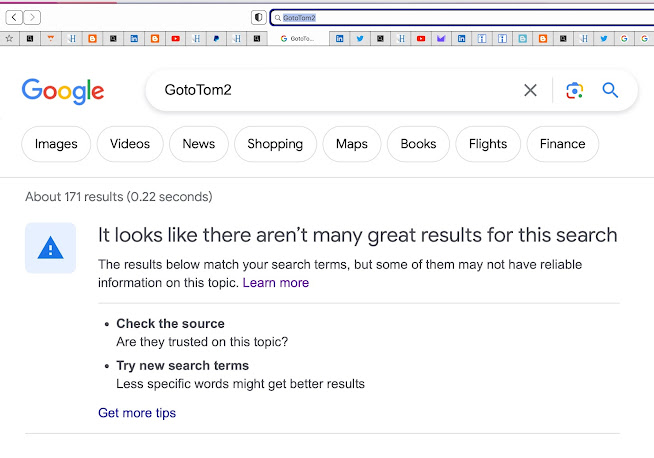
Task: Click the Google logo
Action: (63, 91)
